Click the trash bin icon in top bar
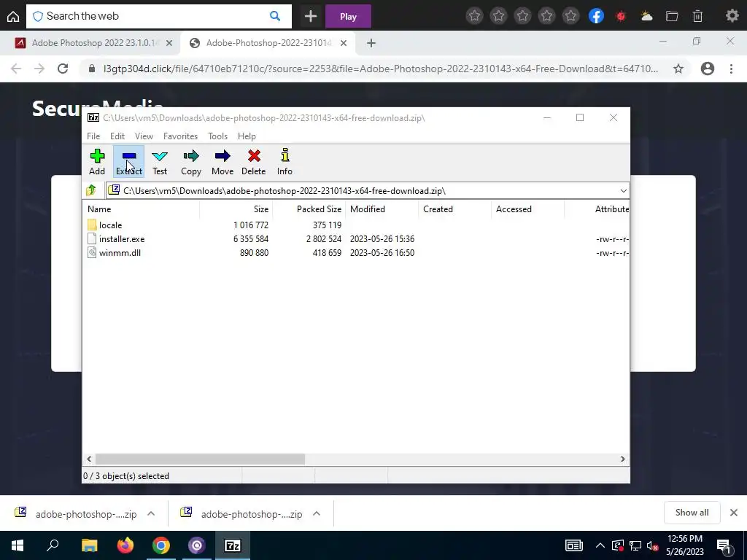The width and height of the screenshot is (747, 560). pyautogui.click(x=697, y=16)
